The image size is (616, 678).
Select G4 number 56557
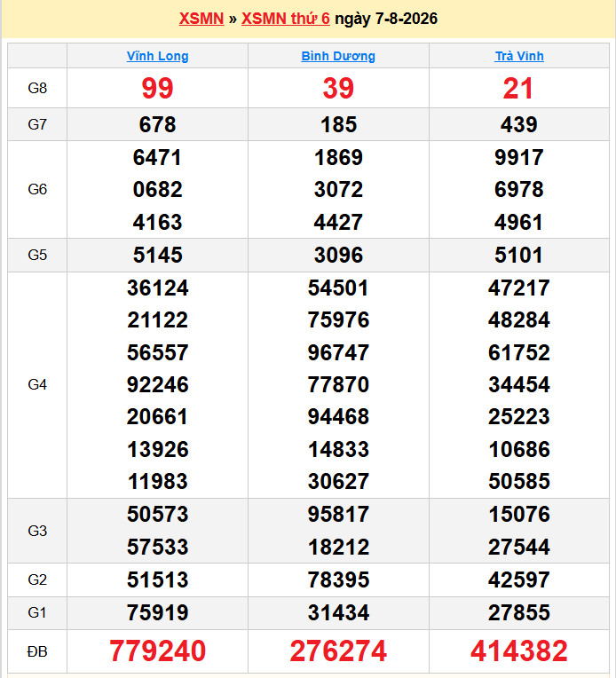point(157,353)
